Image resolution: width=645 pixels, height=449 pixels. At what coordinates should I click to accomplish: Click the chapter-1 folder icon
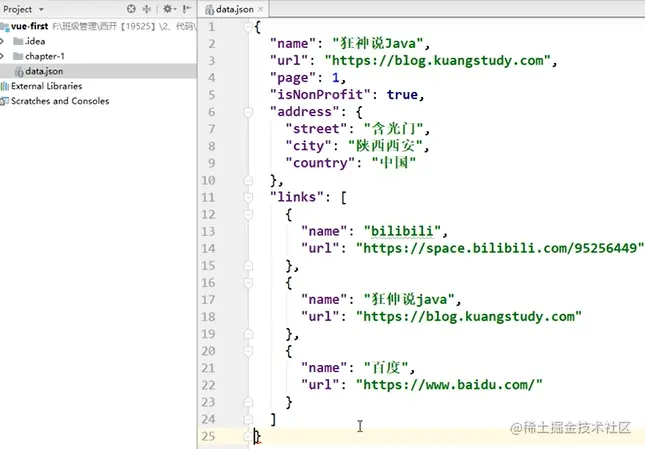coord(18,56)
